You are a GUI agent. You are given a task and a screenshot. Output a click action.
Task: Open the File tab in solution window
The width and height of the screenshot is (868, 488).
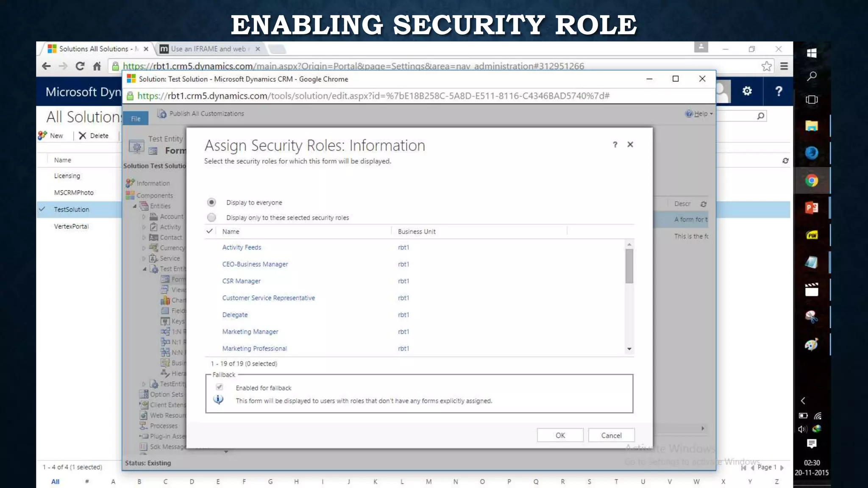click(x=136, y=119)
